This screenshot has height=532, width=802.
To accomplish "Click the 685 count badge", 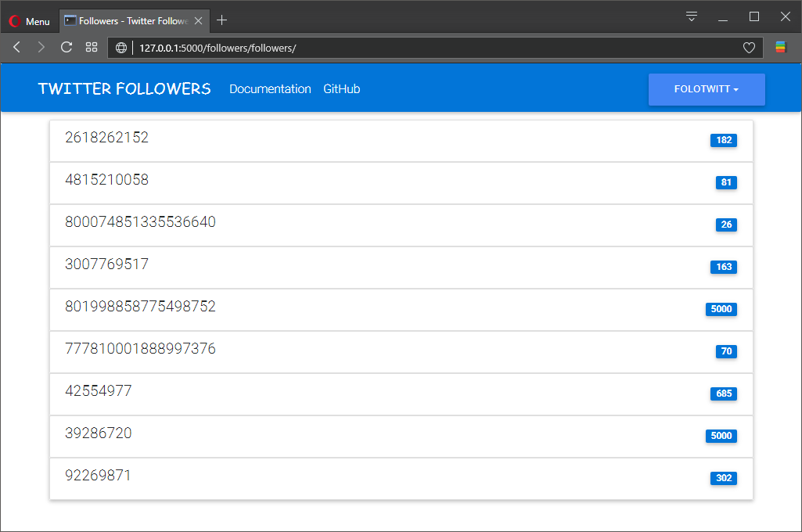I will (724, 394).
